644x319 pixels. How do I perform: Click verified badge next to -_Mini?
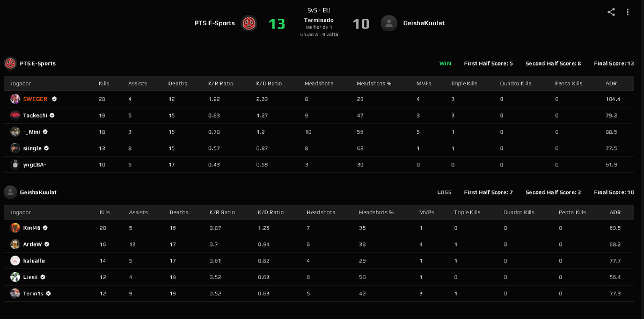click(45, 132)
